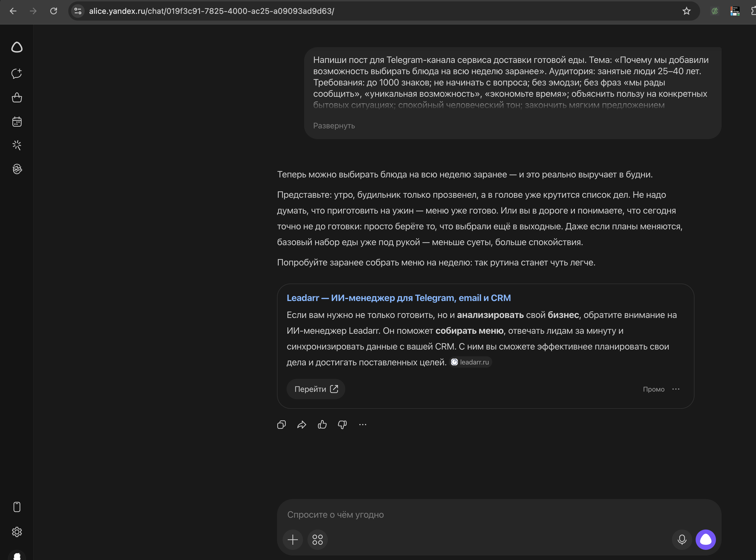The width and height of the screenshot is (756, 560).
Task: Open the green spiral browser extension
Action: 715,11
